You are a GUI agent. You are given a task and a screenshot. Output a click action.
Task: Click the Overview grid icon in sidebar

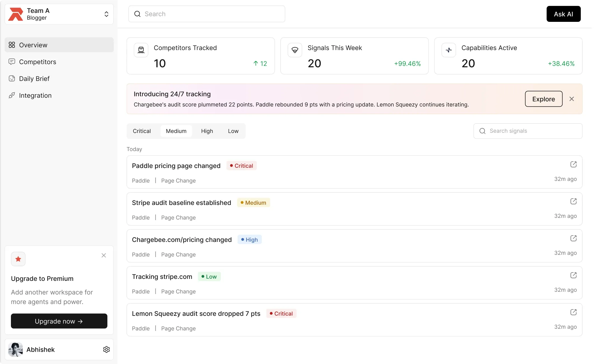12,45
